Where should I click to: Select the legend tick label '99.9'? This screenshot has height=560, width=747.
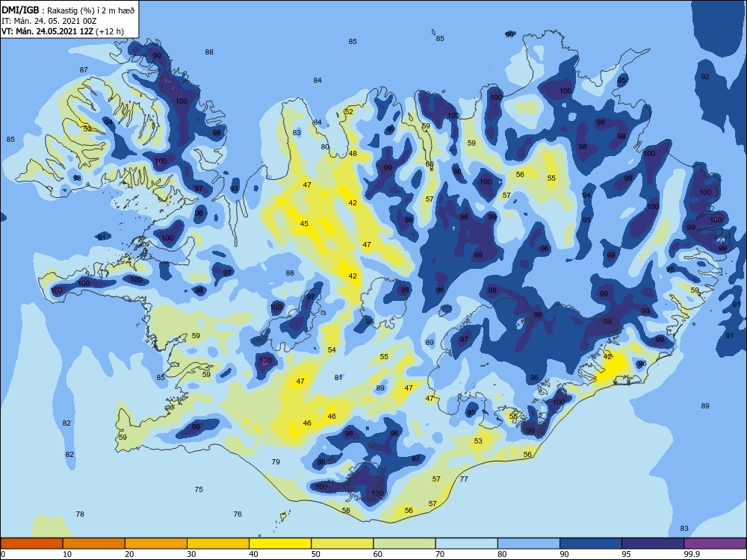692,554
